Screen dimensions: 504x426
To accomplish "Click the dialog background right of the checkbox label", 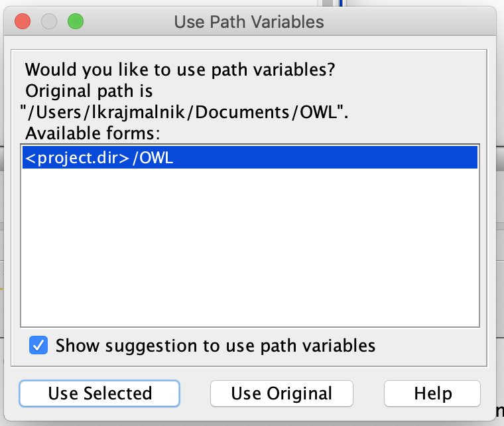I will pyautogui.click(x=431, y=346).
